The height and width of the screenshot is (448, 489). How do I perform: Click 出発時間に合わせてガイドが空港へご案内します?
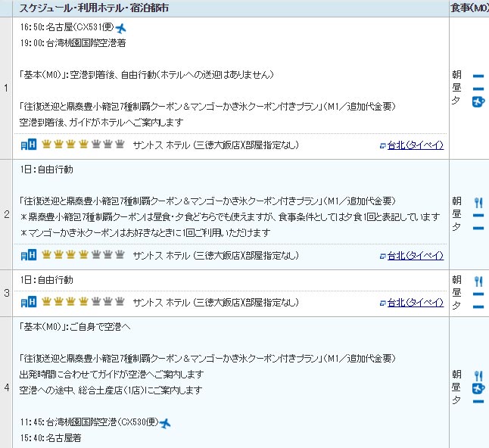click(x=111, y=374)
